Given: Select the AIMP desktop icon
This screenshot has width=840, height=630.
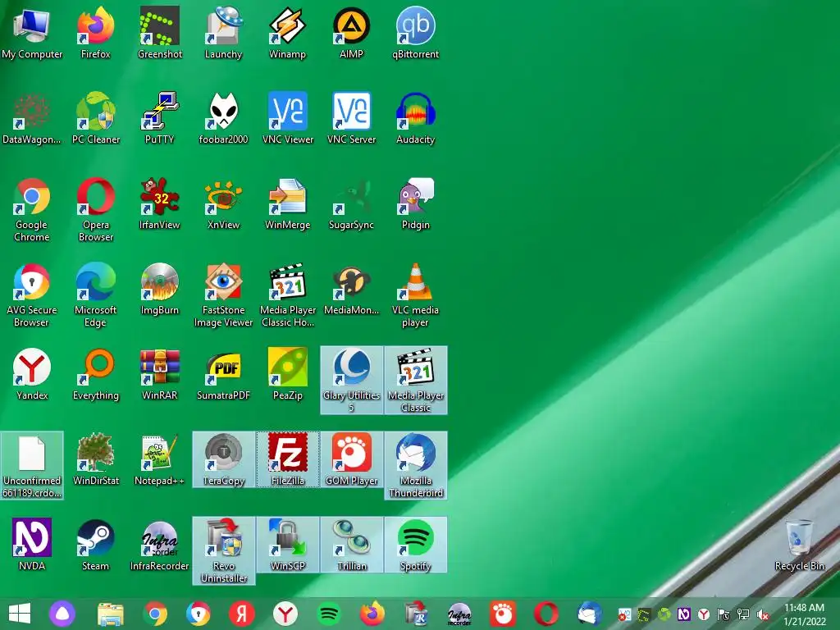Looking at the screenshot, I should 351,33.
